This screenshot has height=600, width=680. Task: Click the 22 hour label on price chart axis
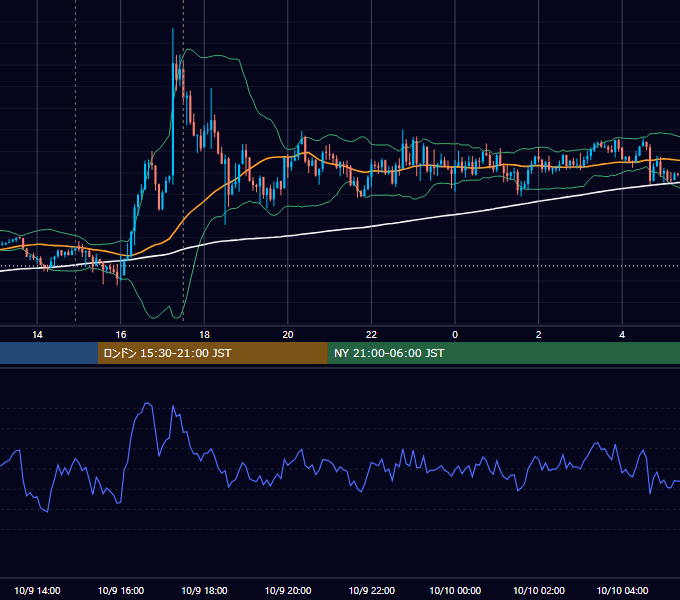(371, 335)
